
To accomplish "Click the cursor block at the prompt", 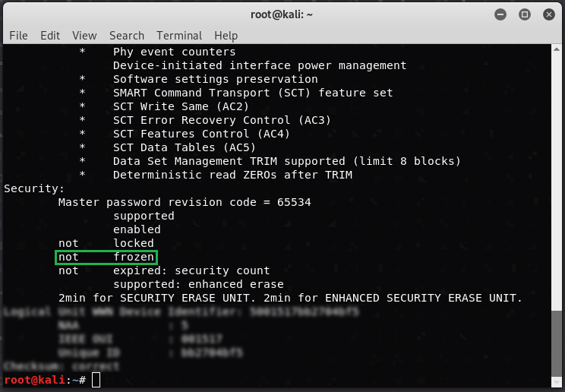I will click(96, 379).
